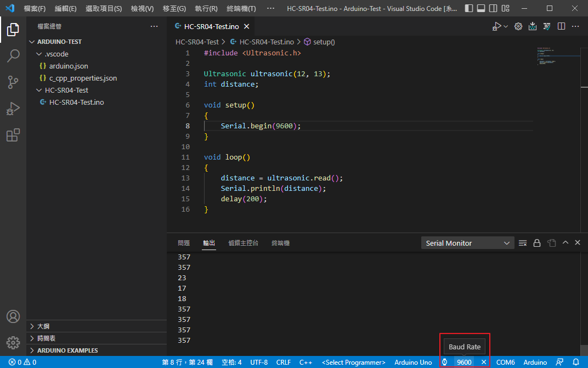
Task: Click the COM6 serial port selector
Action: tap(505, 362)
